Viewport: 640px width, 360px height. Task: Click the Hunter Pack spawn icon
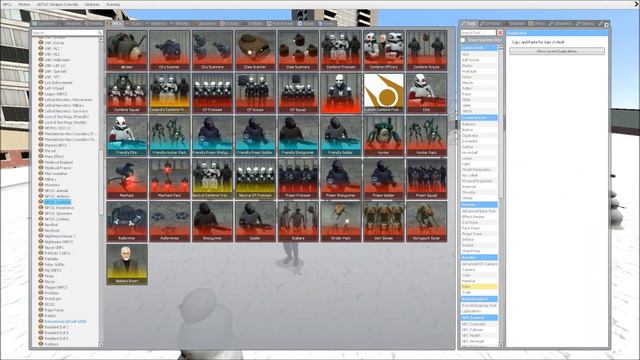click(x=427, y=136)
